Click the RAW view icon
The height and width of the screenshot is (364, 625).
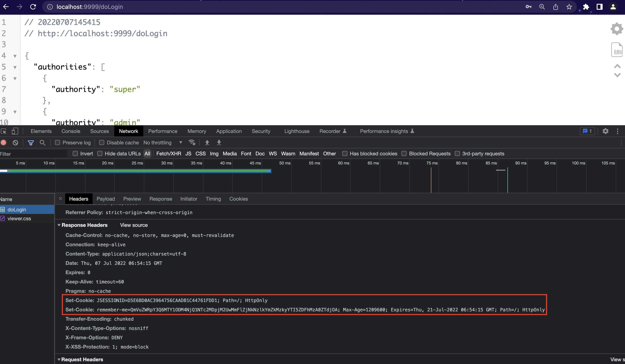tap(617, 50)
